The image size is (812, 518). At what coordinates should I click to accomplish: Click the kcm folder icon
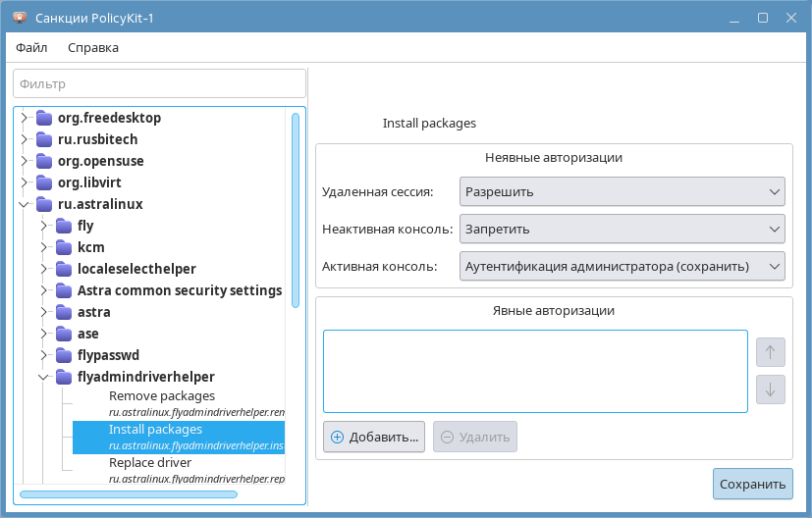pyautogui.click(x=64, y=247)
